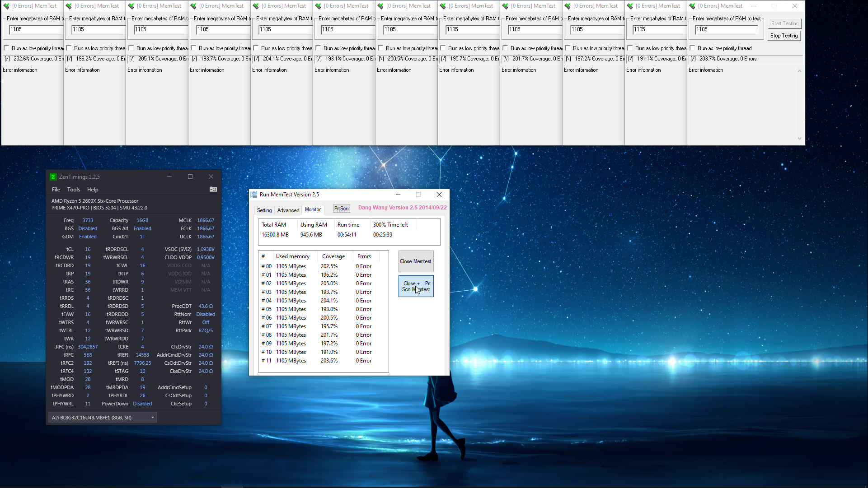Viewport: 868px width, 488px height.
Task: Open the File menu in ZenTimings
Action: tap(56, 190)
